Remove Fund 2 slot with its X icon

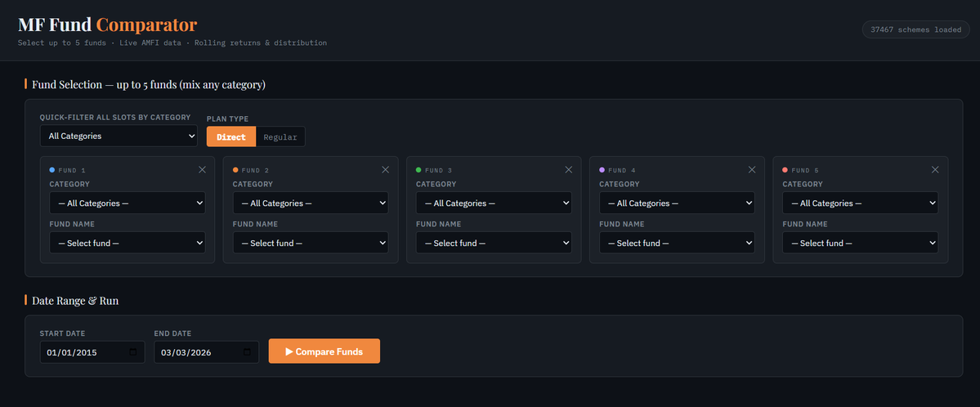385,169
